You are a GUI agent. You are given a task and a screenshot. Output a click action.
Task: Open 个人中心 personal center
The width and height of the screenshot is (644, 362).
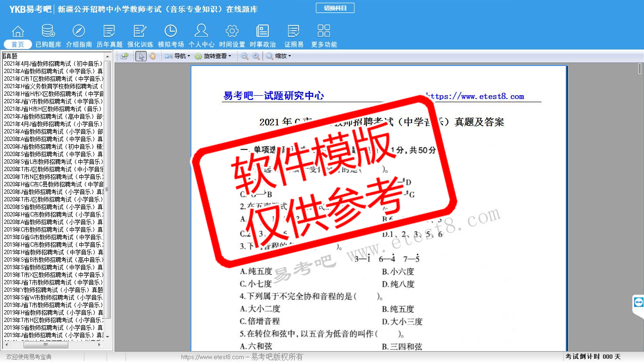click(201, 36)
